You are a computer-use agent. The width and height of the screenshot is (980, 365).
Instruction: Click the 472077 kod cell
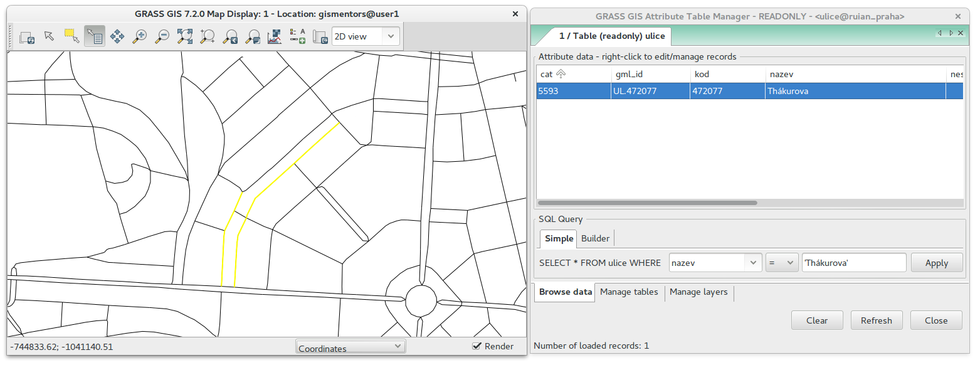(x=727, y=91)
